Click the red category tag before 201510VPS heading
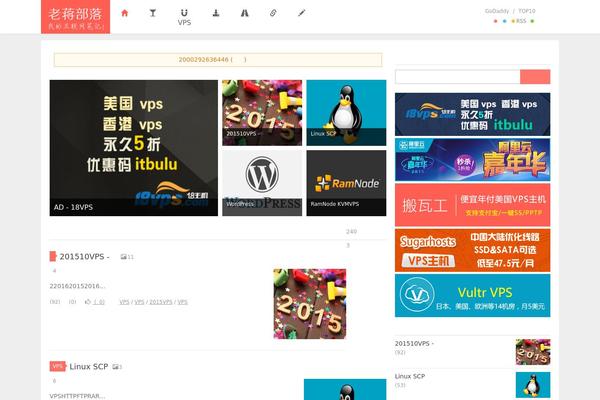 pos(53,256)
